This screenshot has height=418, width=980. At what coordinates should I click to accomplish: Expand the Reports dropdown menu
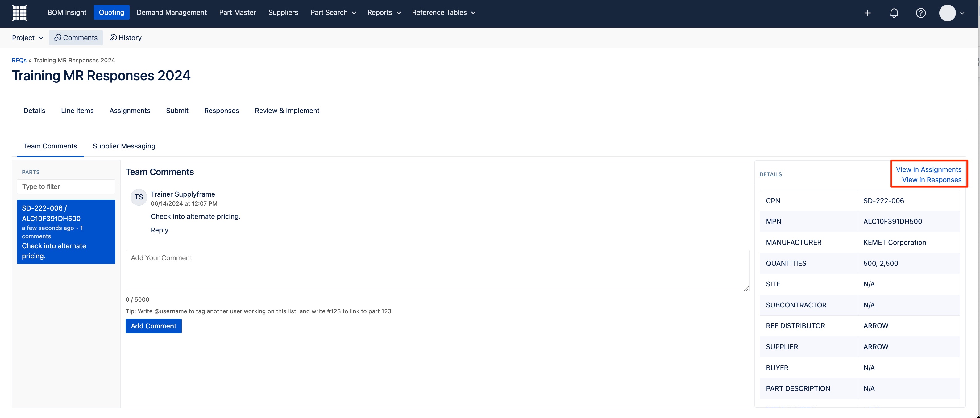tap(384, 12)
